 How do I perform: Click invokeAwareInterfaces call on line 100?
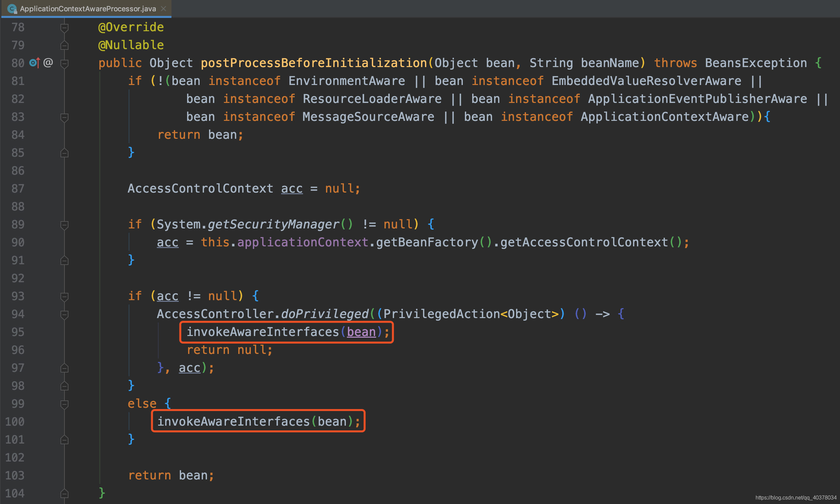coord(234,421)
